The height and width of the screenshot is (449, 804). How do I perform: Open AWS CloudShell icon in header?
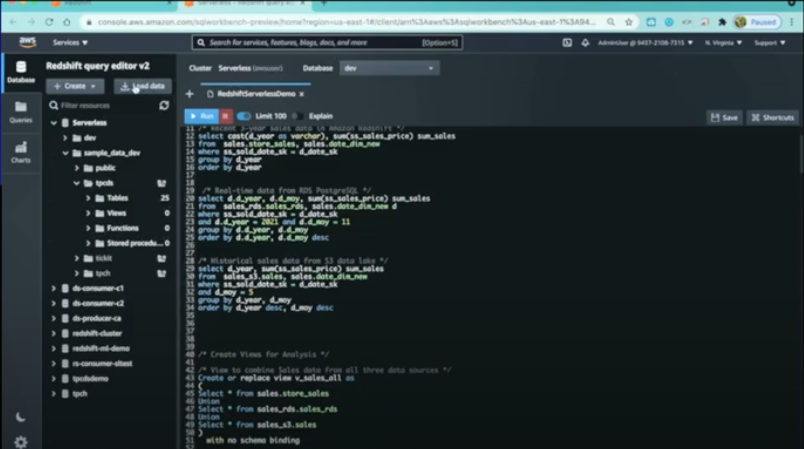point(567,43)
